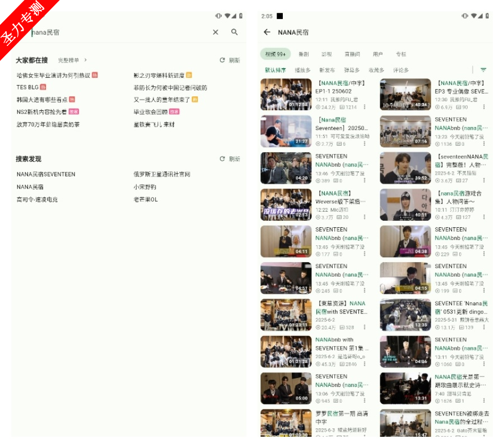Search trending topic 星铁赛飞儿素材

[x=154, y=124]
